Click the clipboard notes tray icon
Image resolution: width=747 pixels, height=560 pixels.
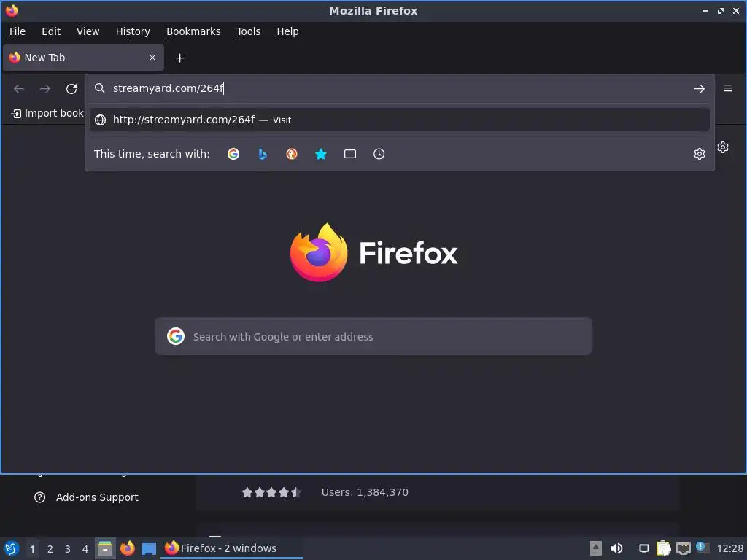(x=664, y=548)
